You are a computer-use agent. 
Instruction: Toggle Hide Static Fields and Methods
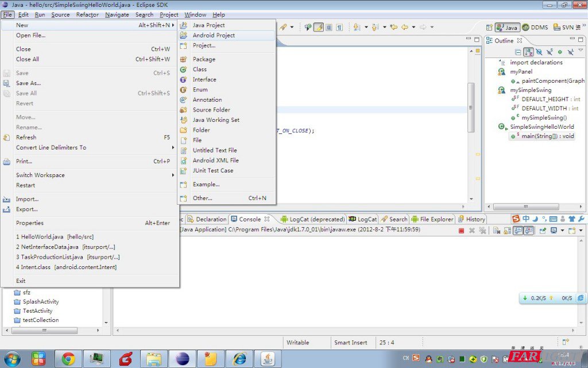point(550,52)
